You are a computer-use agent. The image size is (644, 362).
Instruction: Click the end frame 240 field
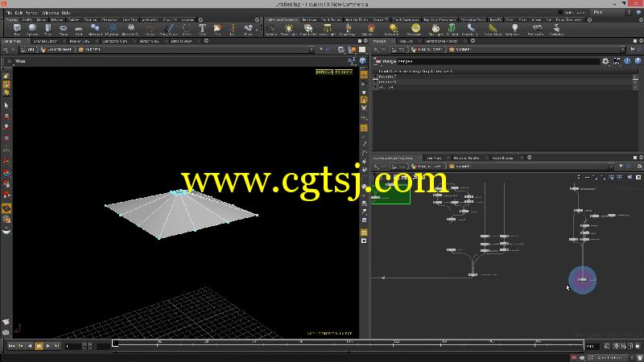[x=592, y=347]
